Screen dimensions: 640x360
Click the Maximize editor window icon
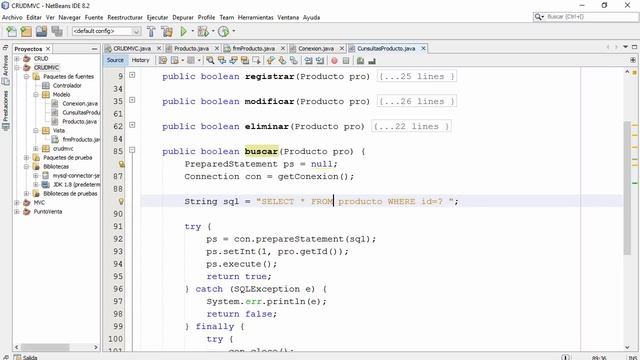point(635,47)
